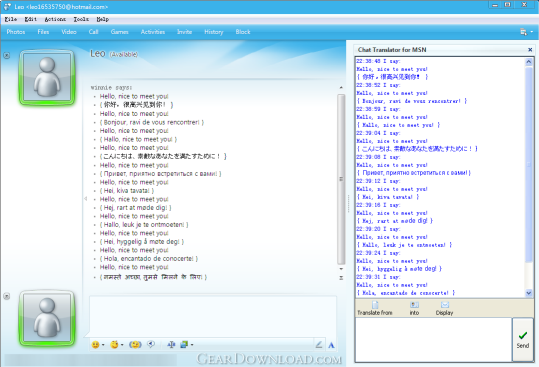Open conversation History

[214, 32]
